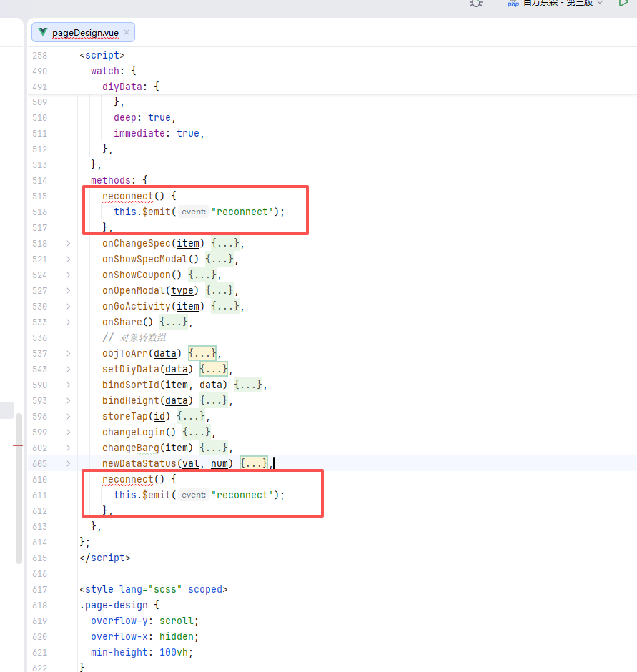Click the {...} placeholder after onShare()
The height and width of the screenshot is (672, 637).
[174, 322]
